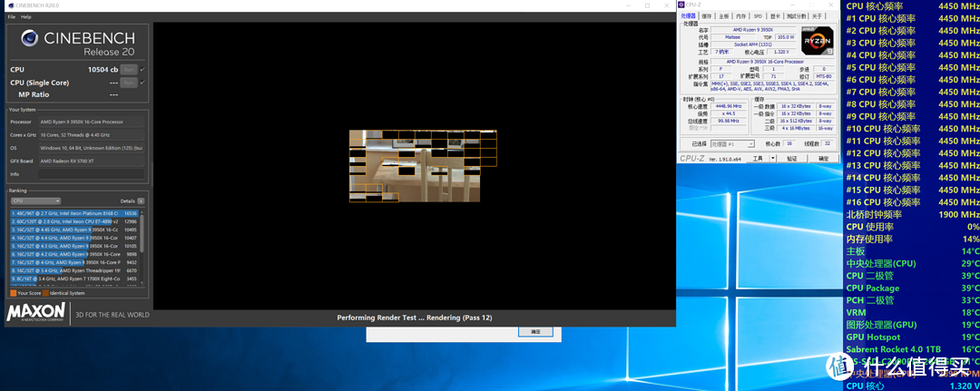Select the Xeon CPU E7-4890 v2 ranking entry
Image resolution: width=980 pixels, height=391 pixels.
point(74,221)
